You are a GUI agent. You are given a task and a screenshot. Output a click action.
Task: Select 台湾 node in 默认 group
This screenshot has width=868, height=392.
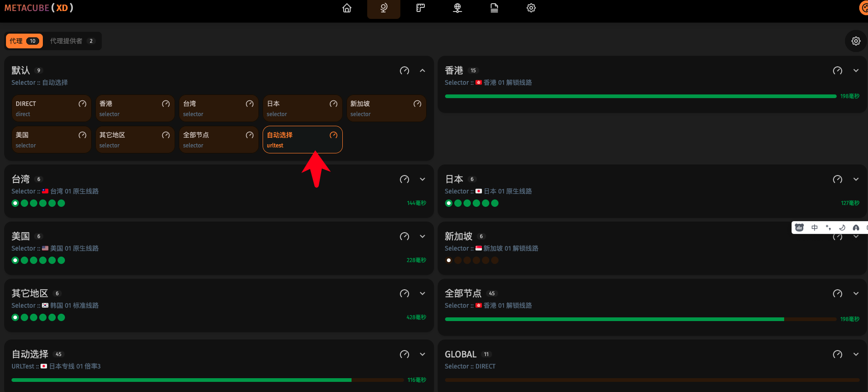[219, 108]
